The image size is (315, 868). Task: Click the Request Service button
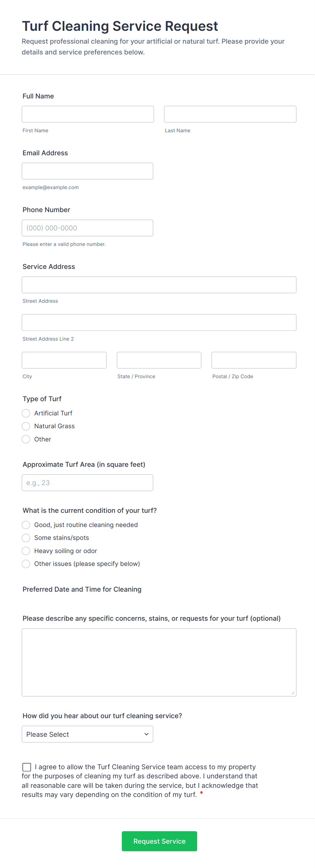159,841
